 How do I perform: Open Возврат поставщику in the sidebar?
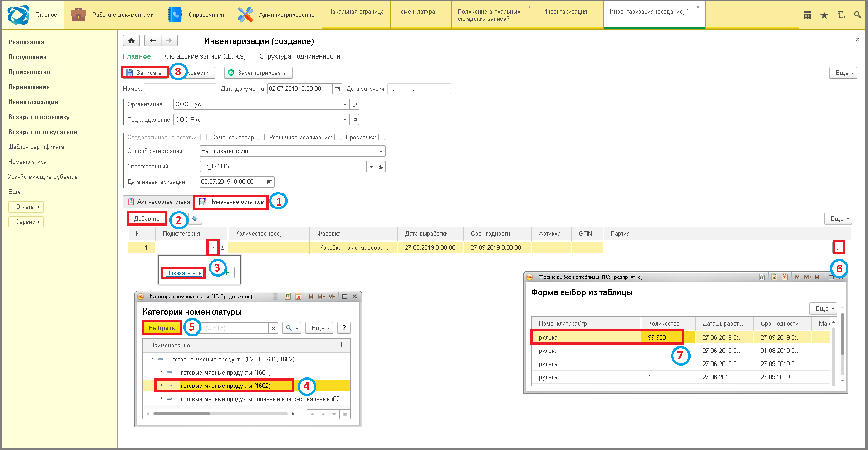[x=39, y=117]
